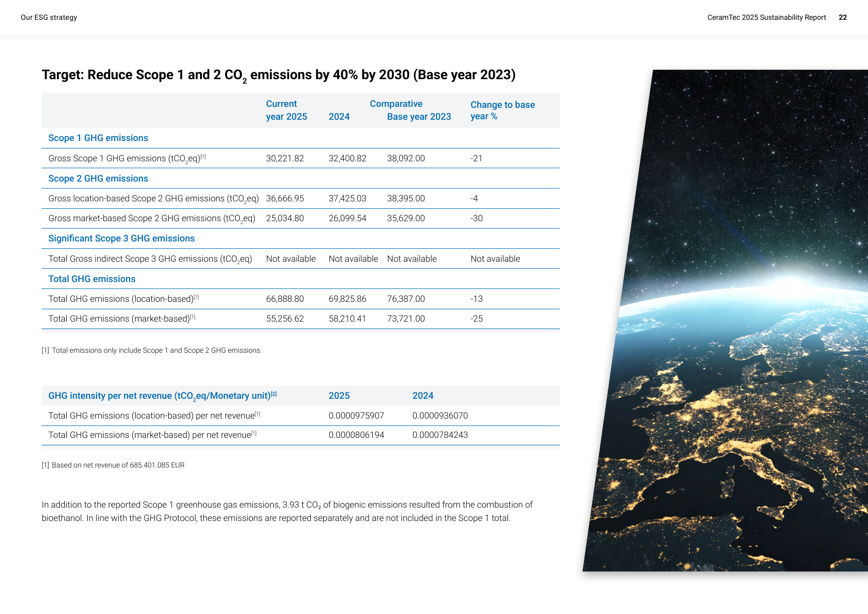
Task: Click footnote about Scope 1 and Scope 2 totals
Action: click(x=151, y=350)
